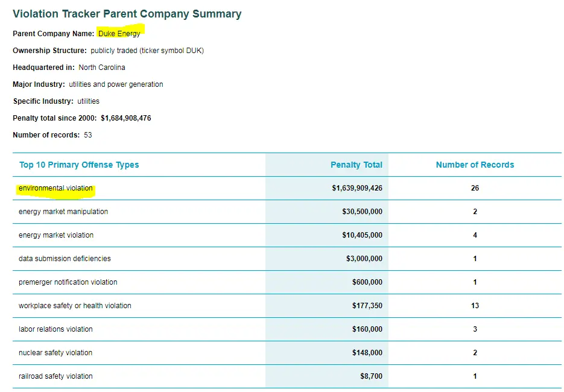Click the $1,684,908,476 penalty total since 2000

coord(125,118)
